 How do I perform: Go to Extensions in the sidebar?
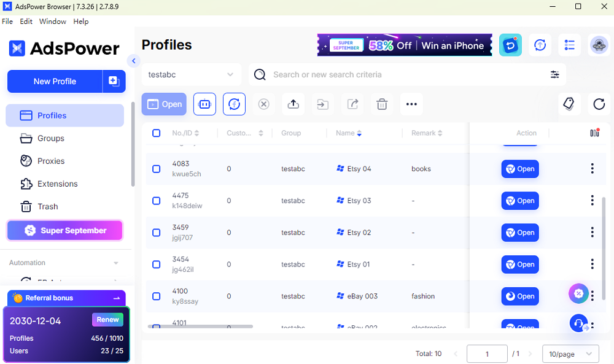point(64,184)
